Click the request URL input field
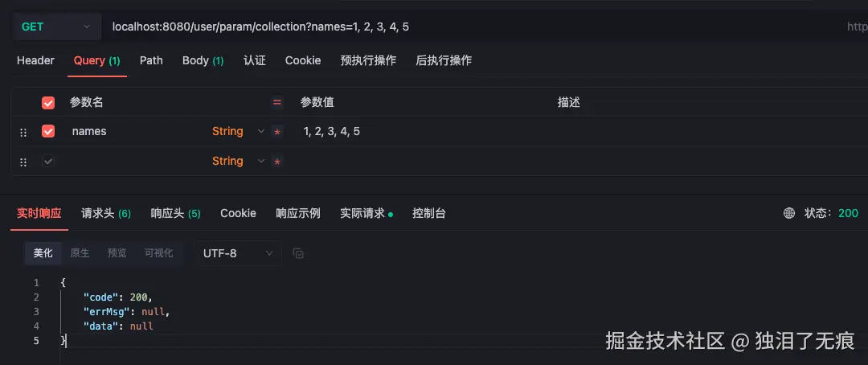The height and width of the screenshot is (365, 868). [470, 27]
